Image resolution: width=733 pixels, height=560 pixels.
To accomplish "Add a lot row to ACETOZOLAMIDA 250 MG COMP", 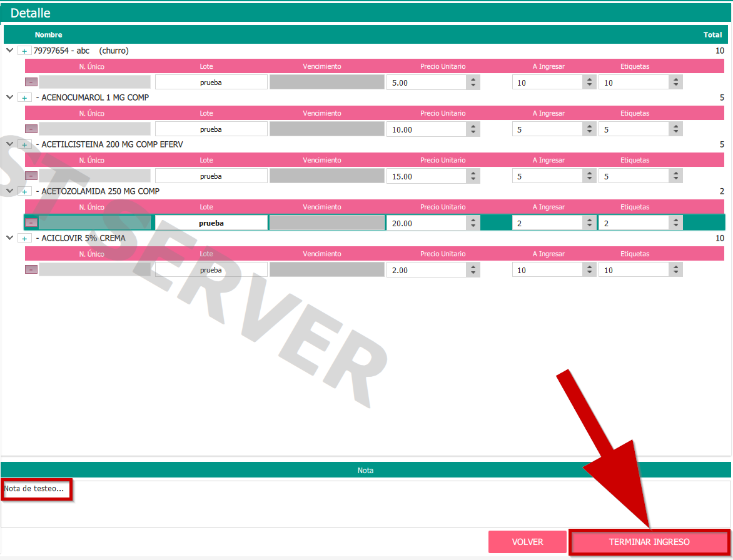I will pyautogui.click(x=24, y=192).
